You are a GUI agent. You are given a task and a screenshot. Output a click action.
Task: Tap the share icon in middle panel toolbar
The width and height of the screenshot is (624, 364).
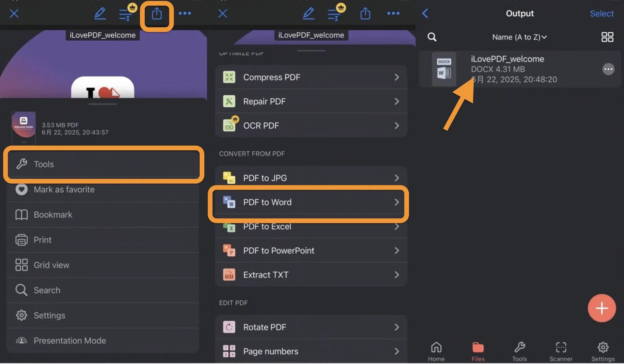click(365, 13)
